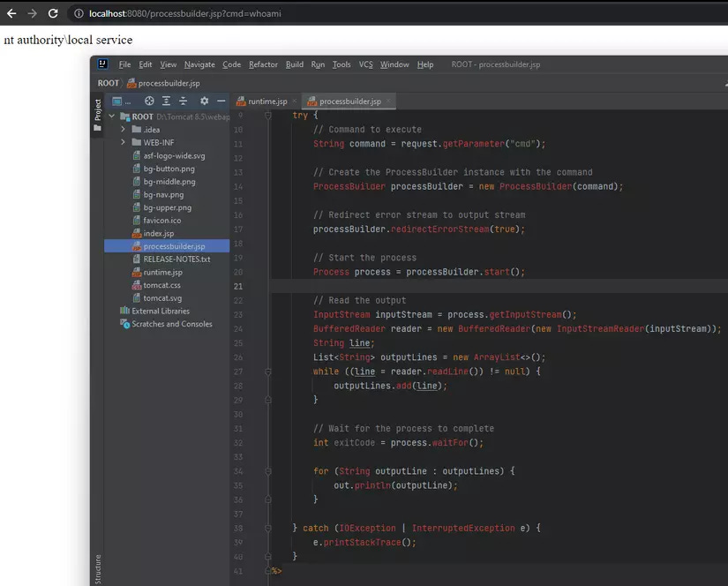Click the Collapse All icon in Project toolbar
The height and width of the screenshot is (586, 728).
click(x=183, y=101)
